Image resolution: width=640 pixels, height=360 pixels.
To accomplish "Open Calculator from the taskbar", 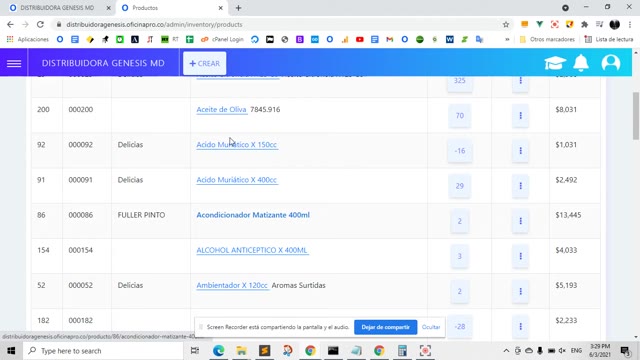I will point(402,351).
